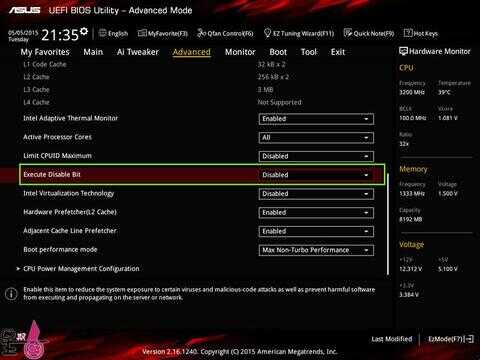Switch to Tool tab

(309, 52)
